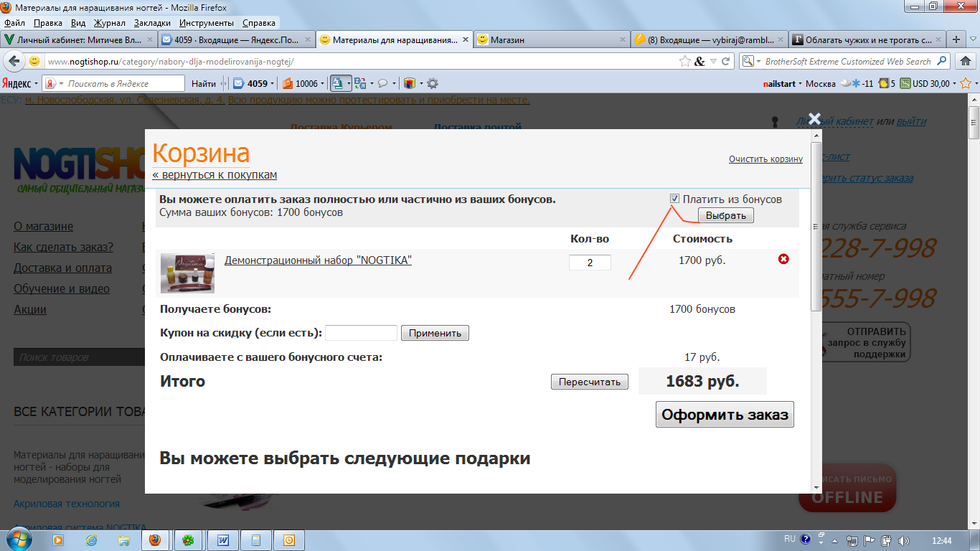Switch to "(8) Входящие — vybiraj@rambl" tab

click(x=708, y=40)
